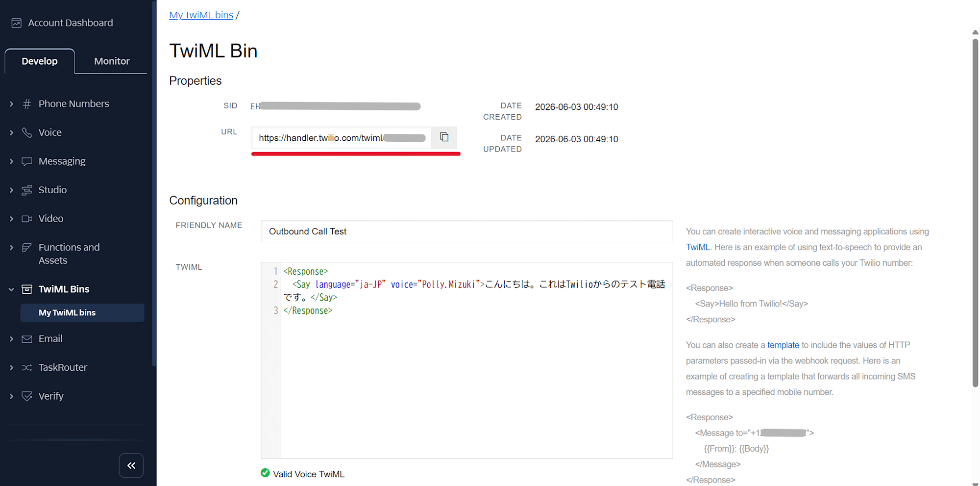This screenshot has height=486, width=980.
Task: Click the Video camera icon
Action: (x=27, y=219)
